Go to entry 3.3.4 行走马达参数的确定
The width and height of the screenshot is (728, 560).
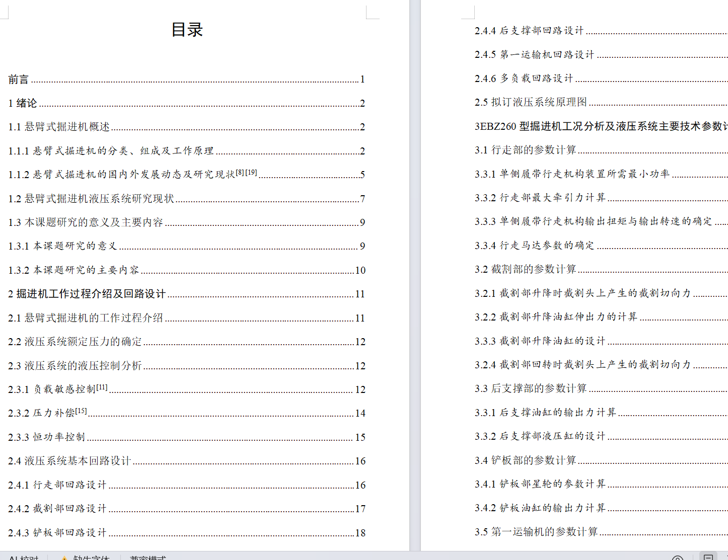pyautogui.click(x=601, y=246)
